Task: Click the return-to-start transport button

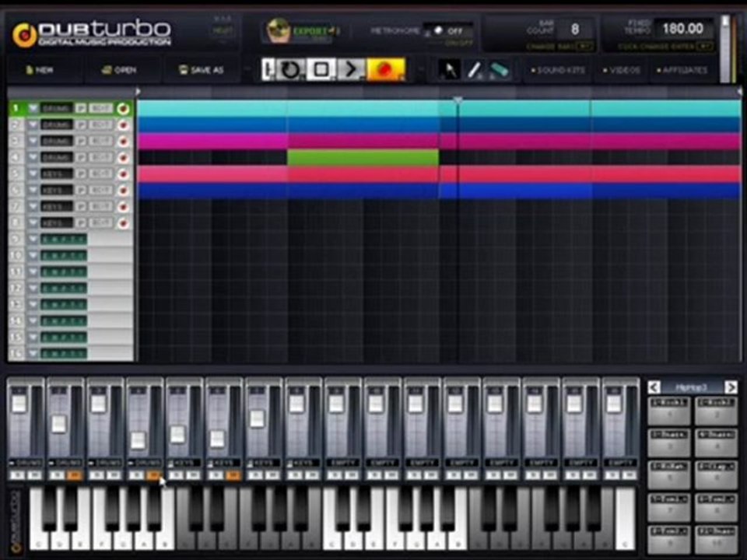Action: (x=268, y=69)
